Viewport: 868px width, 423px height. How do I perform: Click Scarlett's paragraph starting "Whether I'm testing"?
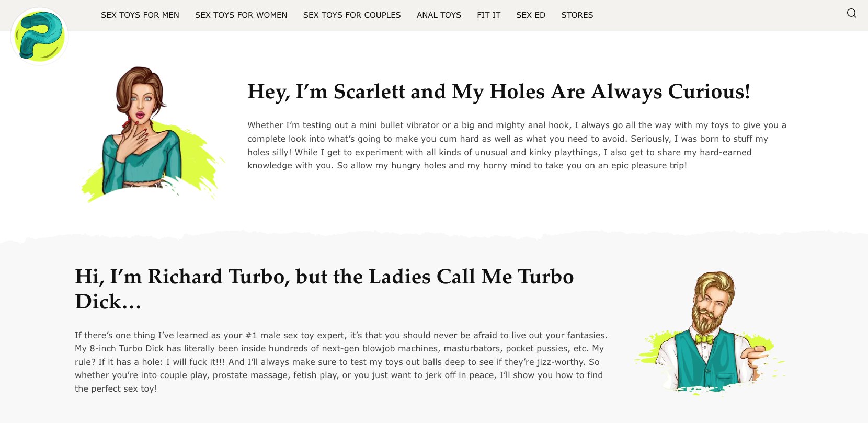[517, 145]
